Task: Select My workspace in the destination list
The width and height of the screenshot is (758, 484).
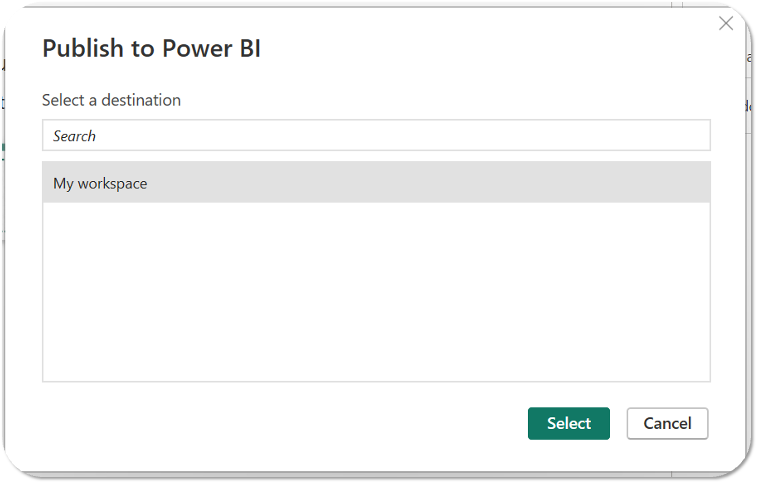Action: (x=376, y=183)
